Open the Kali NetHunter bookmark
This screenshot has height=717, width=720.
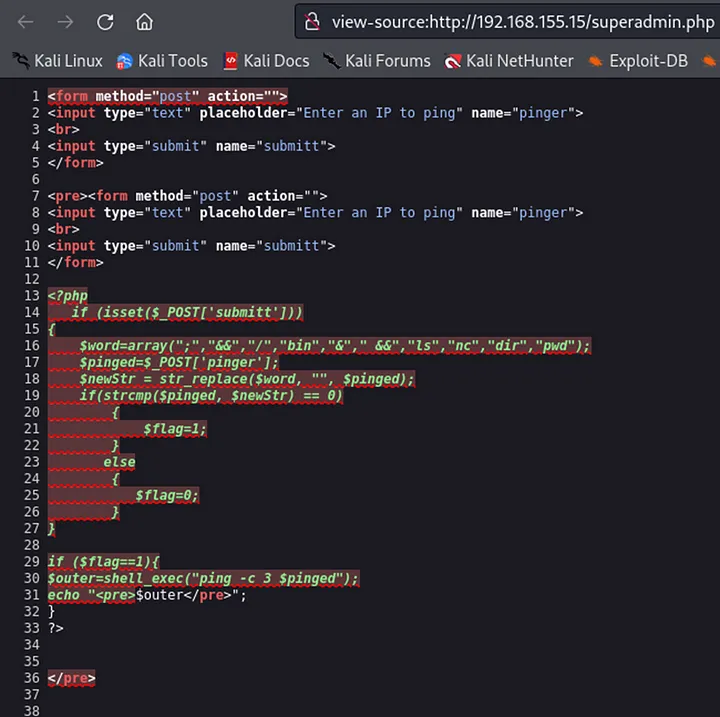click(x=509, y=61)
